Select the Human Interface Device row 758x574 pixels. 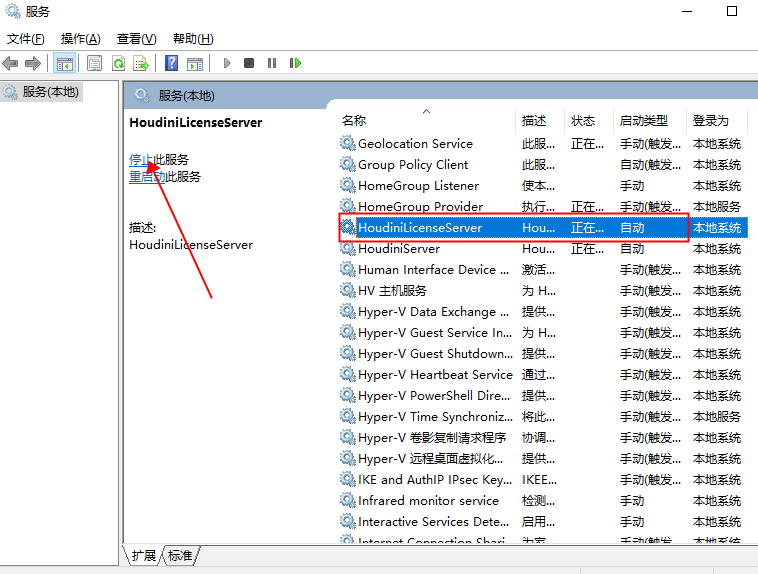pyautogui.click(x=543, y=270)
